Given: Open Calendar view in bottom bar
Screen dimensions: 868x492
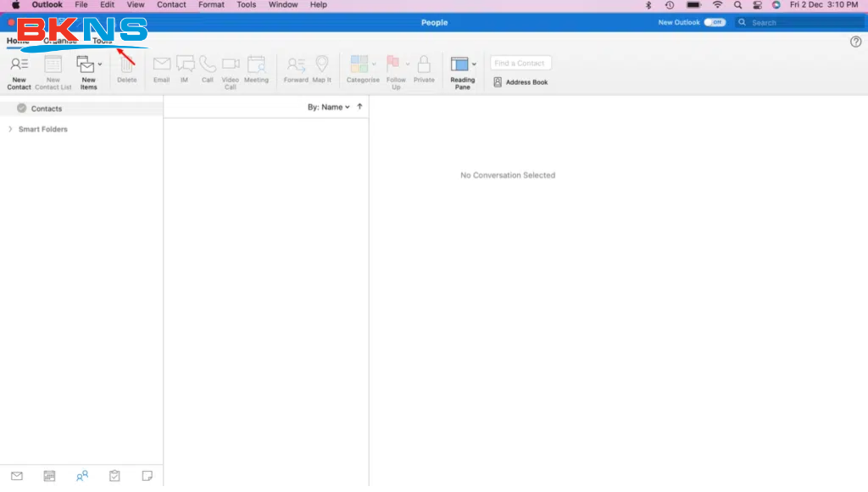Looking at the screenshot, I should pyautogui.click(x=49, y=476).
